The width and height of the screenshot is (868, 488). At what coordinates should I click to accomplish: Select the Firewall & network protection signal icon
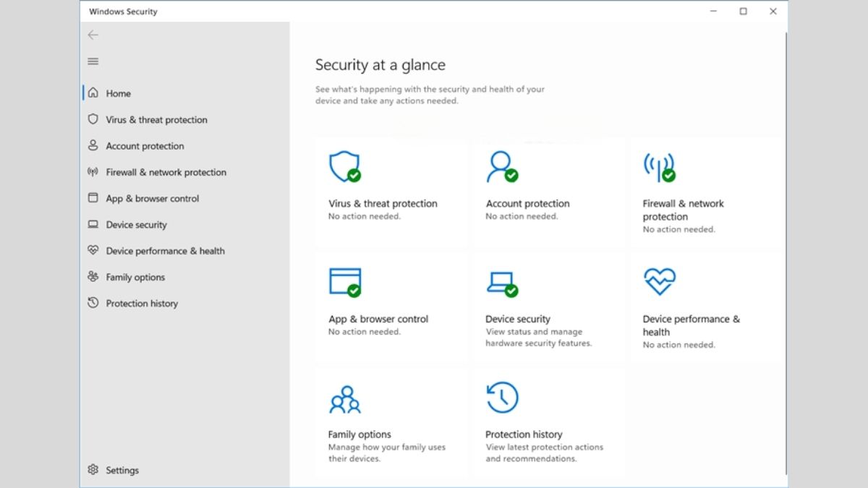(x=658, y=167)
